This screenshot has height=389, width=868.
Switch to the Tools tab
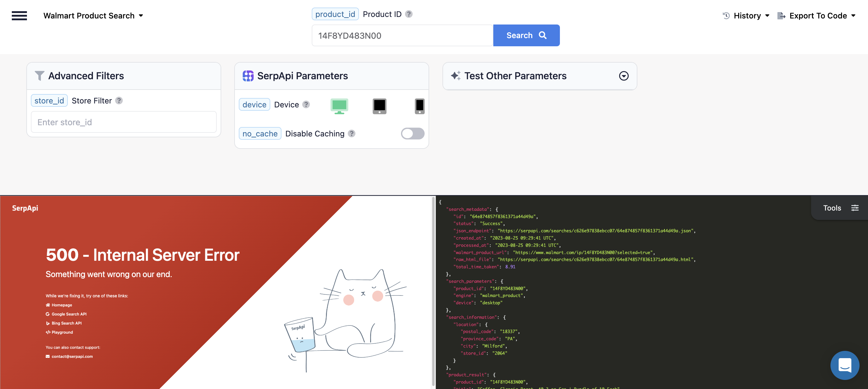click(832, 208)
